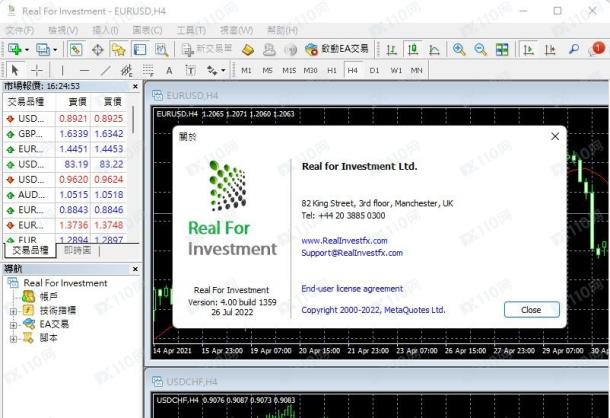
Task: Close the Market Watch panel
Action: pos(135,86)
